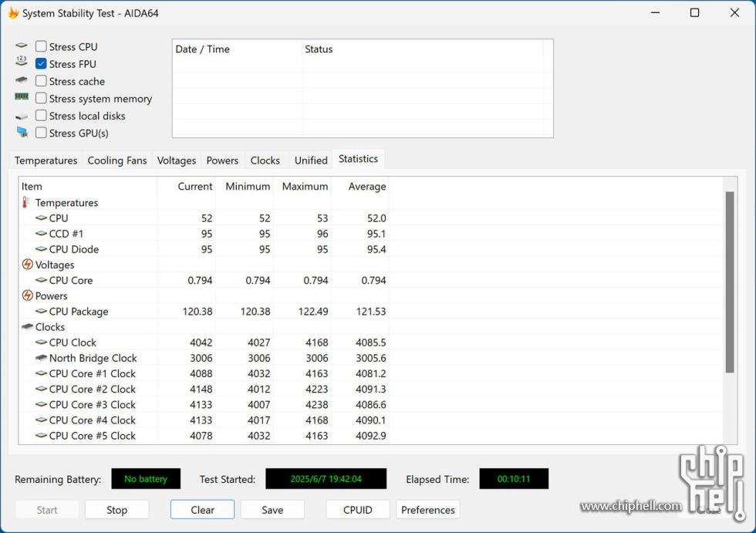Click the chip icon beside CPU Package
This screenshot has height=533, width=756.
pyautogui.click(x=42, y=312)
